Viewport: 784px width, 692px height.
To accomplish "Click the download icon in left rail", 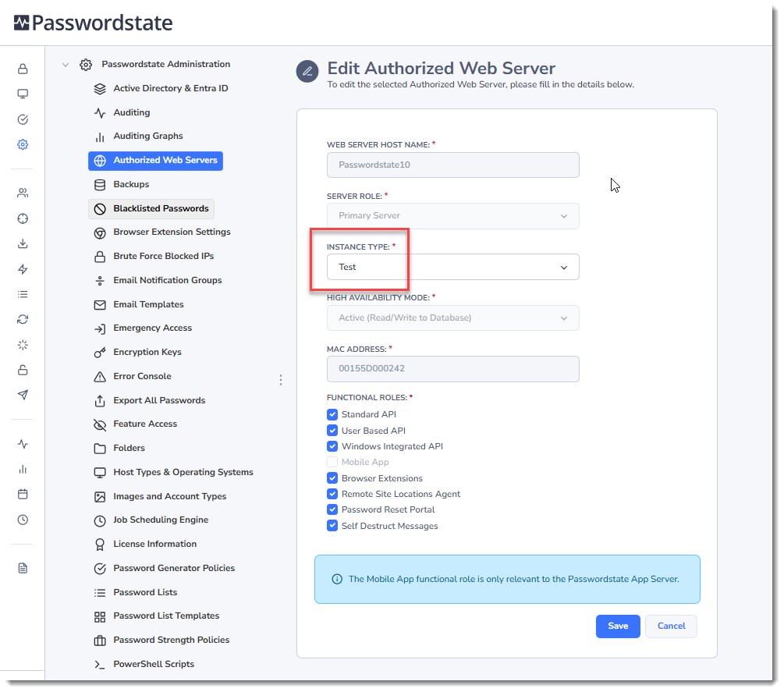I will point(23,243).
